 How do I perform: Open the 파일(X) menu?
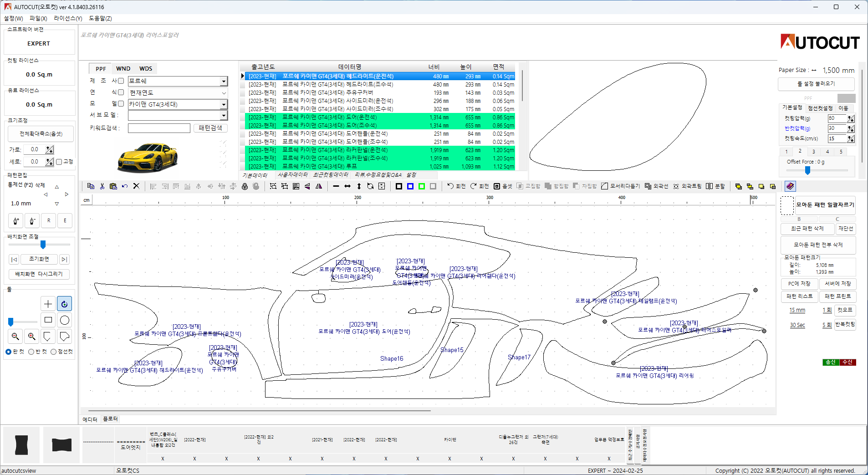38,18
